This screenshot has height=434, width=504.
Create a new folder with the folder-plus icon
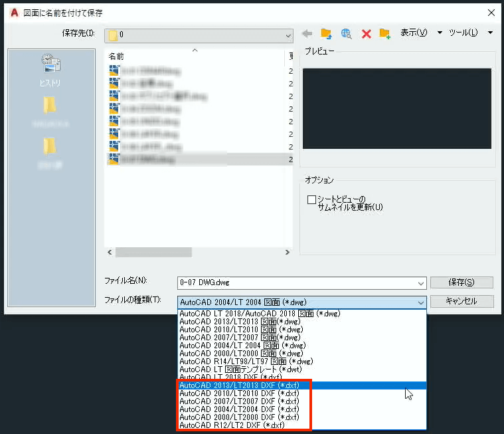click(384, 33)
